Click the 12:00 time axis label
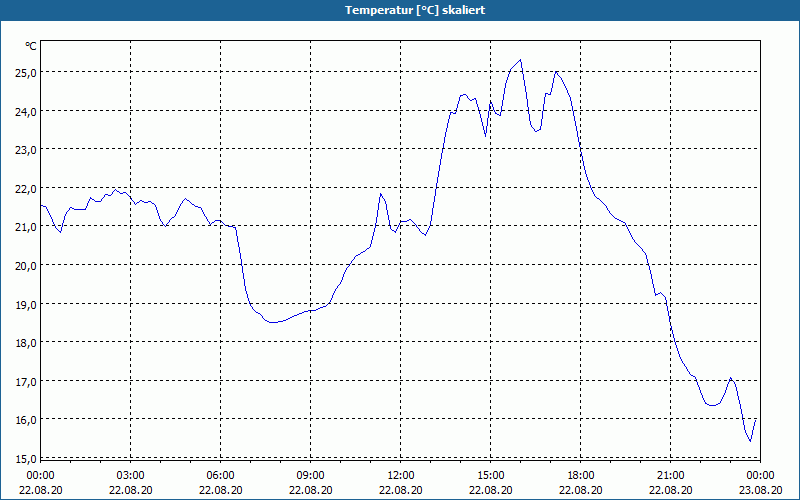 [x=401, y=476]
